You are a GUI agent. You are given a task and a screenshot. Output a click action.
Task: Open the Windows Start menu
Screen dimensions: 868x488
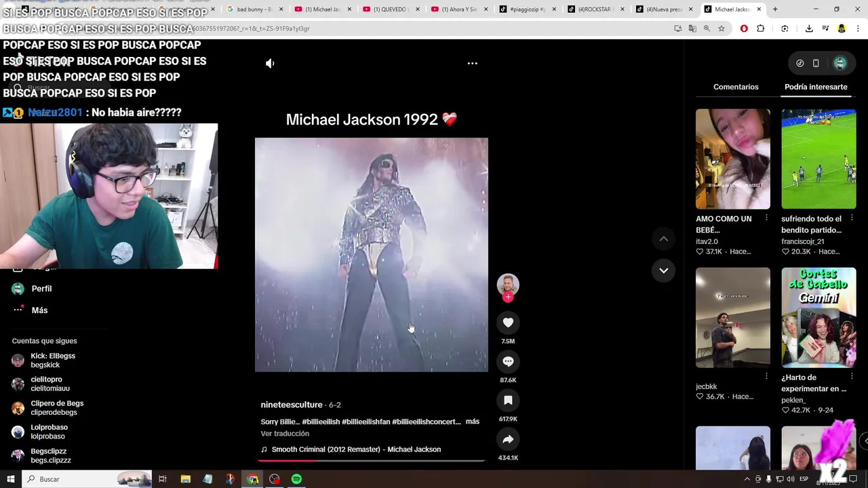pos(10,479)
